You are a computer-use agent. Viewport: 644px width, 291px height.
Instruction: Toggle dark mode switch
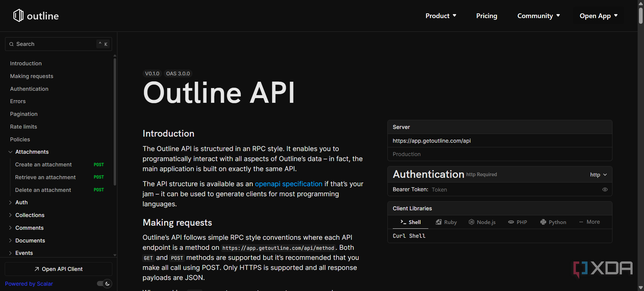(104, 284)
